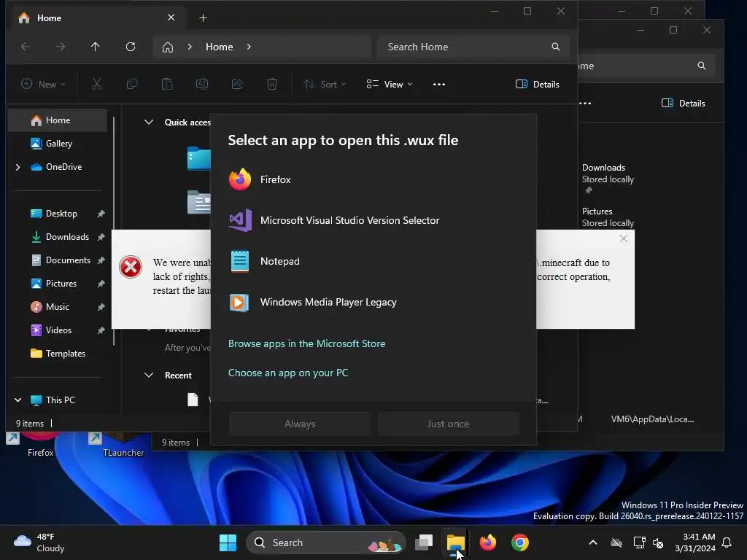
Task: Click the Rename toolbar icon
Action: click(202, 85)
